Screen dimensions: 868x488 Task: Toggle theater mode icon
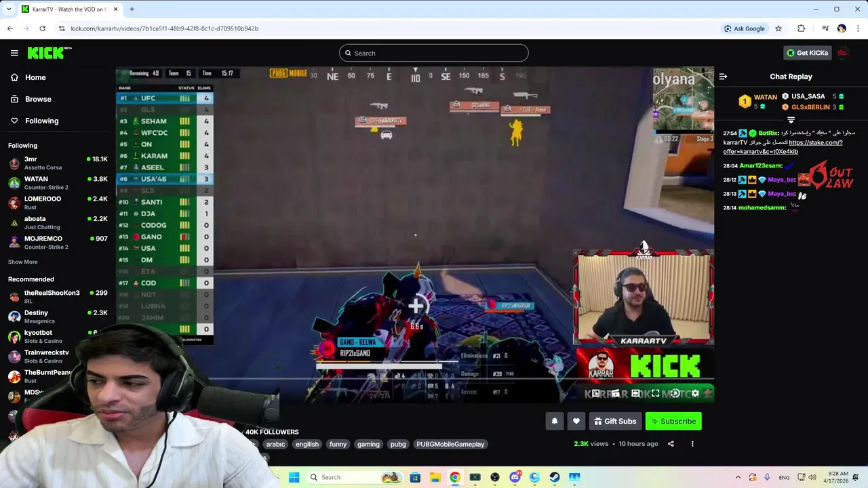(x=635, y=393)
